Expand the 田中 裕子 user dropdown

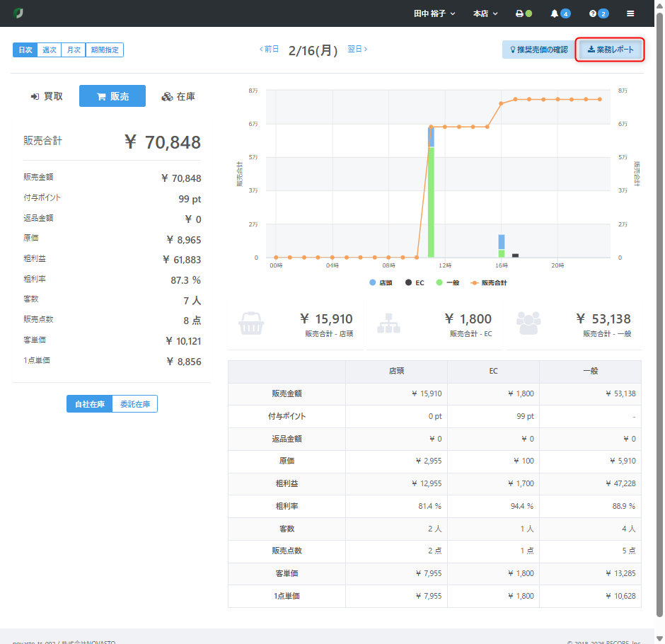(x=434, y=13)
